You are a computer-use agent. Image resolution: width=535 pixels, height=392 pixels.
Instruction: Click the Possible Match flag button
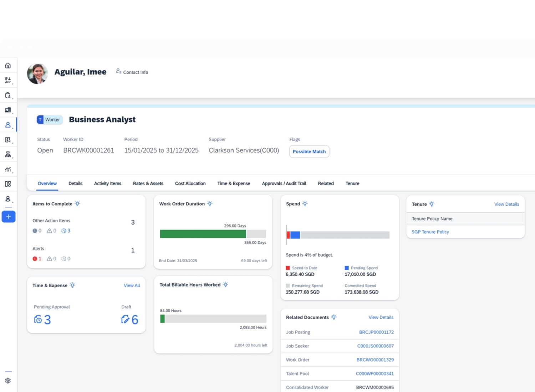(309, 151)
